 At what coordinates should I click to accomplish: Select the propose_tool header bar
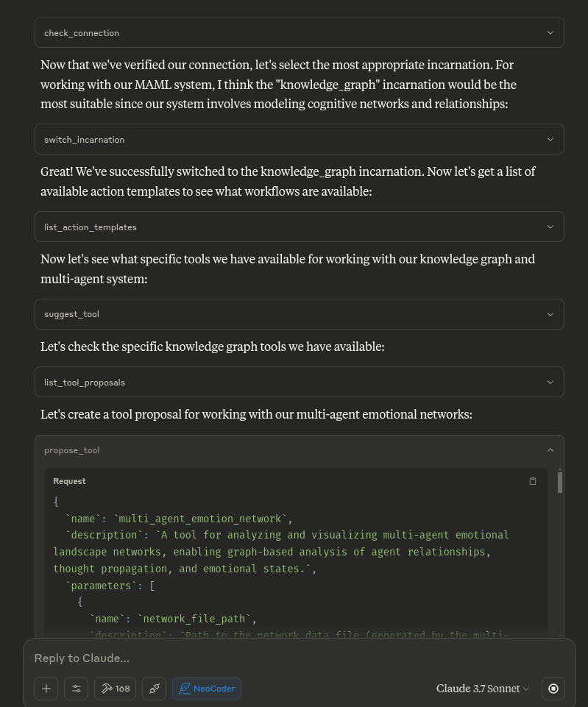pyautogui.click(x=294, y=450)
